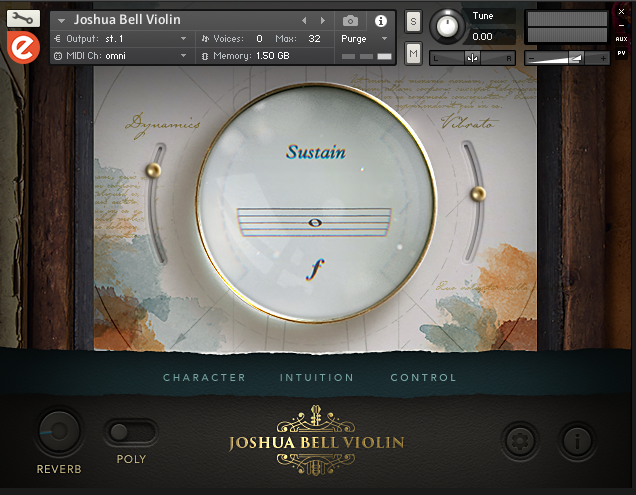Solo the instrument with S button
The image size is (636, 495).
click(x=413, y=22)
